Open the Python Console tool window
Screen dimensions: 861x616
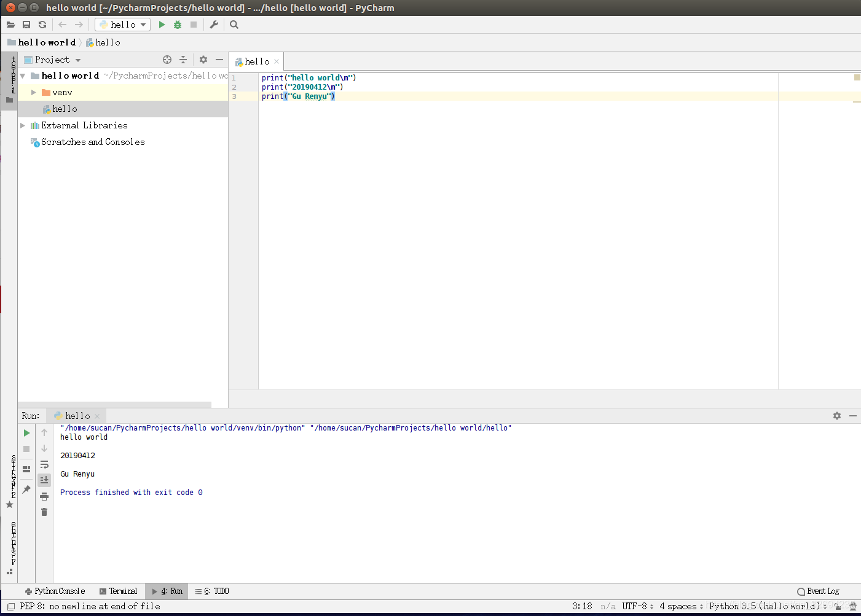[55, 591]
